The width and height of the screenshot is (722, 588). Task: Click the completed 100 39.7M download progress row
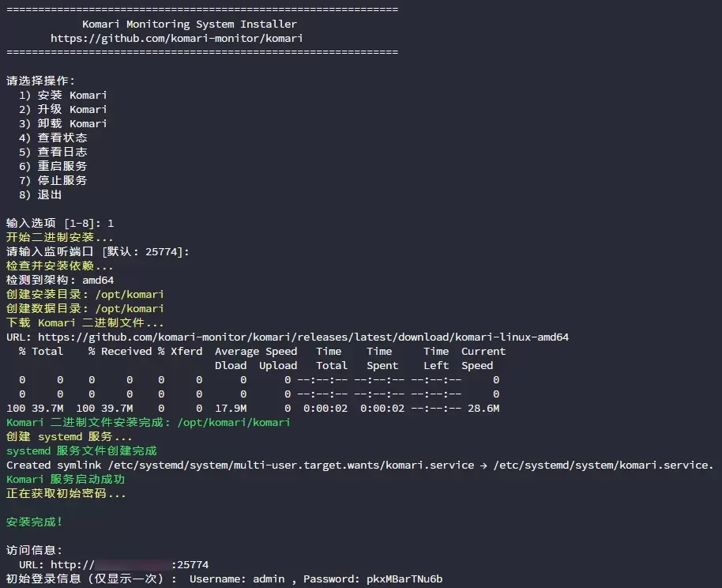point(253,409)
